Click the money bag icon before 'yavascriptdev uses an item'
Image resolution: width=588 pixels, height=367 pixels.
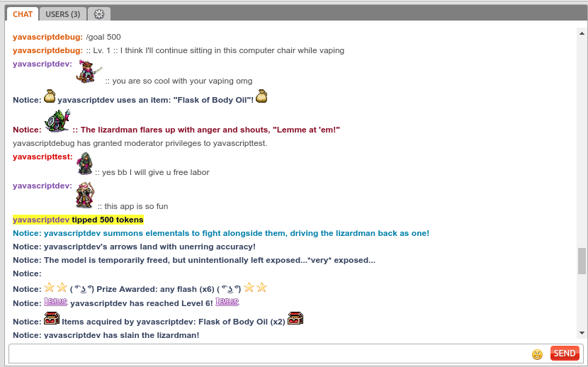pos(50,96)
